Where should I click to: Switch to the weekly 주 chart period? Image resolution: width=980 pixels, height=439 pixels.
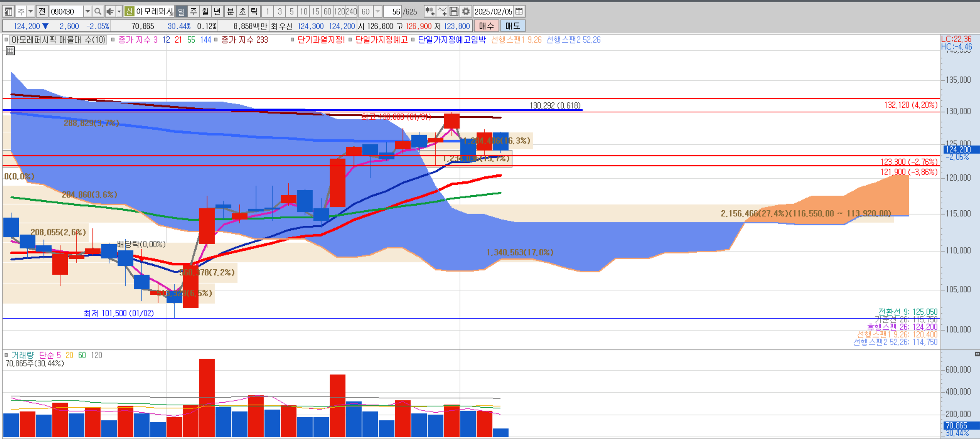193,12
